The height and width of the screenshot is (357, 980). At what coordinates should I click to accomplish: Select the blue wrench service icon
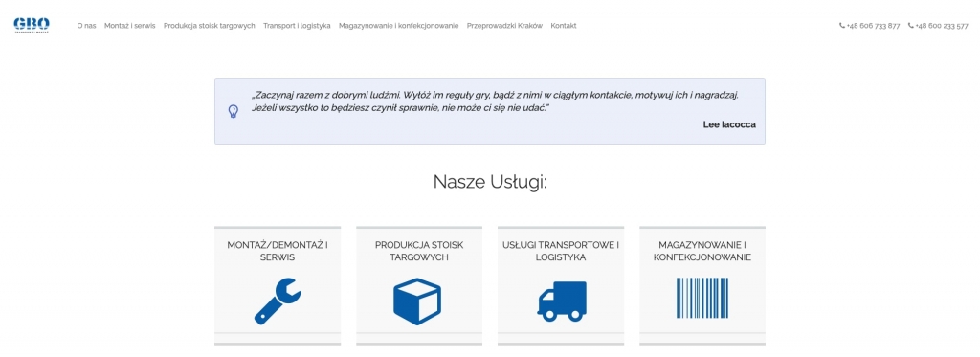[278, 301]
